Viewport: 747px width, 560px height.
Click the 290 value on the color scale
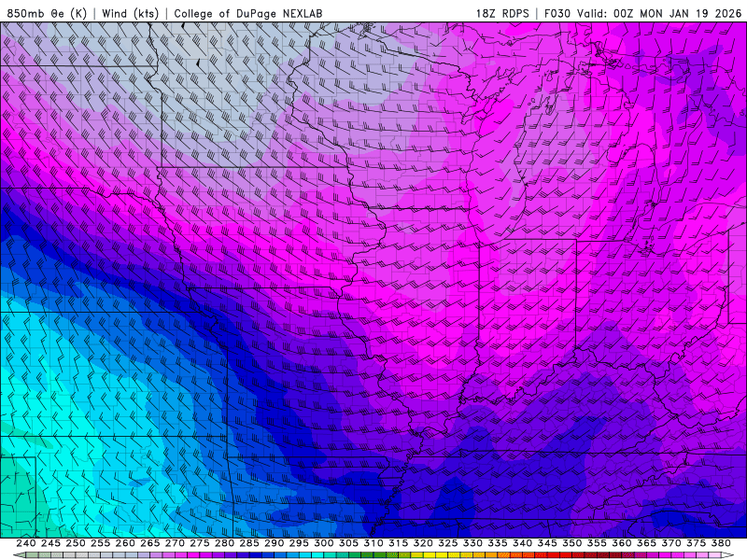point(274,543)
